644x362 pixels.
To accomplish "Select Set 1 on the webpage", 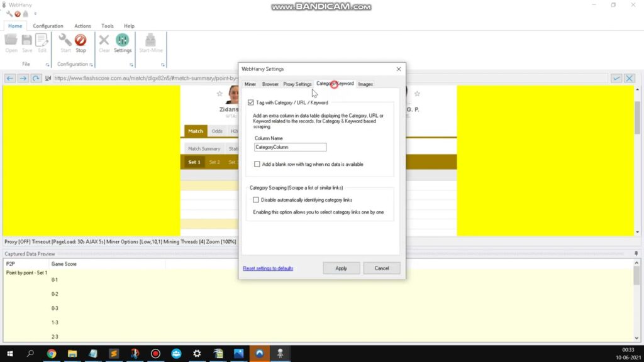I will 194,162.
